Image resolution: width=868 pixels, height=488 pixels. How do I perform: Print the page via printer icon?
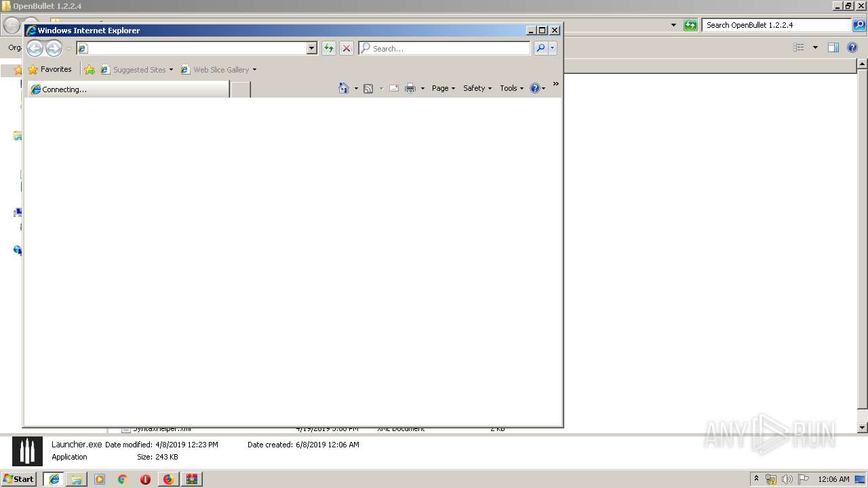[x=410, y=88]
